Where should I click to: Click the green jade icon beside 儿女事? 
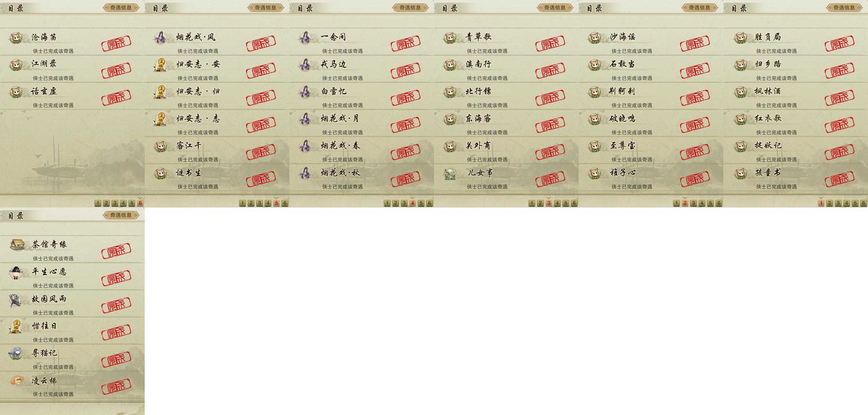pyautogui.click(x=450, y=174)
